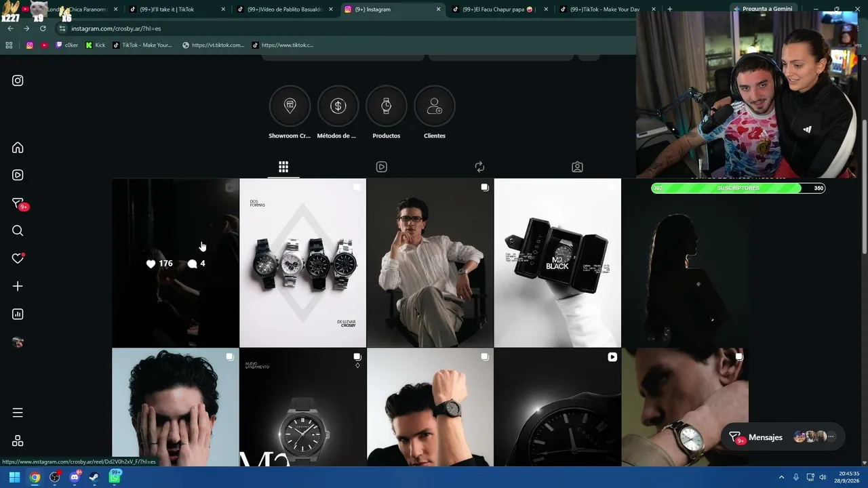
Task: Open the Kick bookmark
Action: pos(96,45)
